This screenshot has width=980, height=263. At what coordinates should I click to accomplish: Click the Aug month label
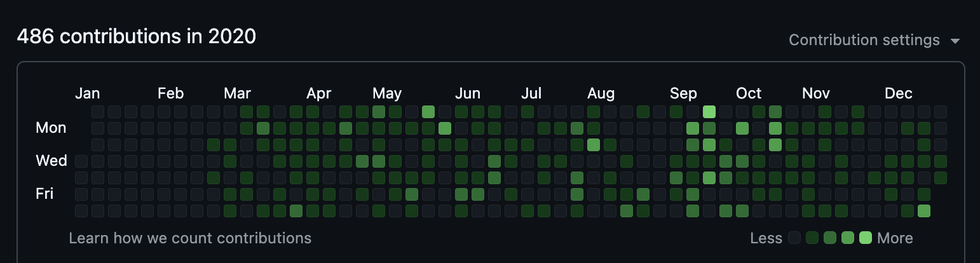601,94
